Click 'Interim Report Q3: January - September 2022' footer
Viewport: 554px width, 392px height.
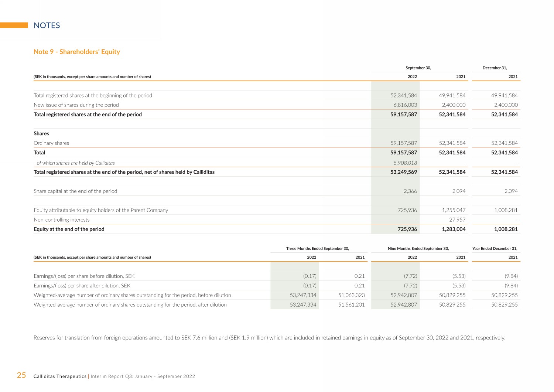click(x=143, y=376)
